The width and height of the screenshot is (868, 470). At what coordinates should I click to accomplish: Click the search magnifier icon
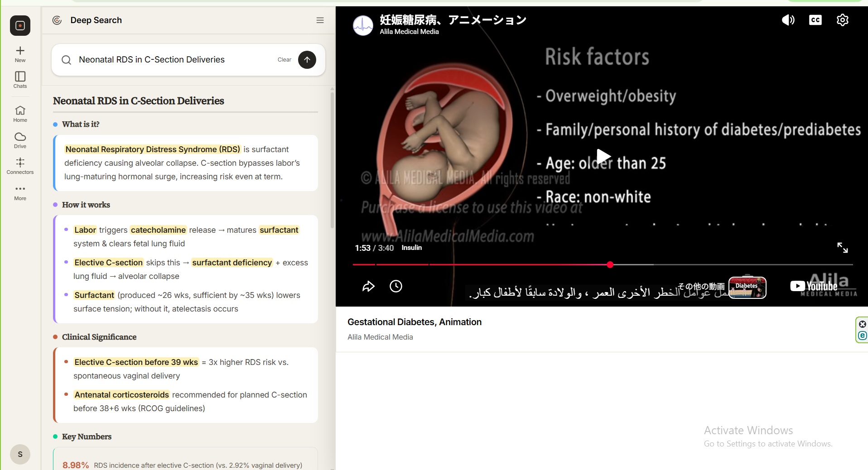pyautogui.click(x=66, y=60)
